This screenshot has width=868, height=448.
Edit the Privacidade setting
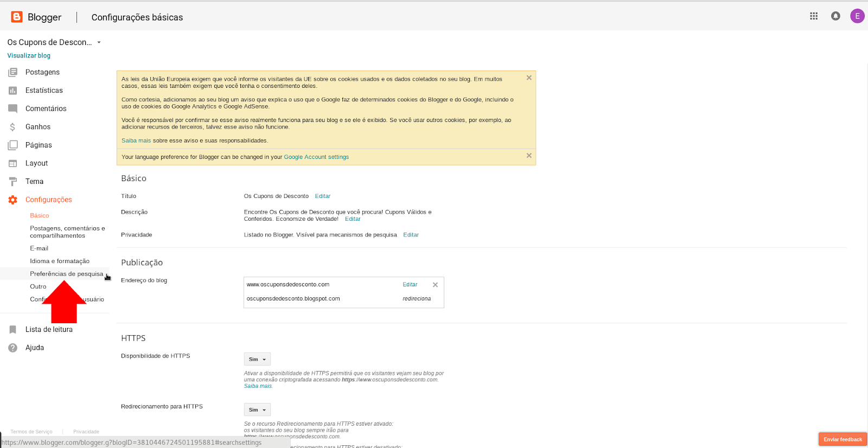[411, 235]
